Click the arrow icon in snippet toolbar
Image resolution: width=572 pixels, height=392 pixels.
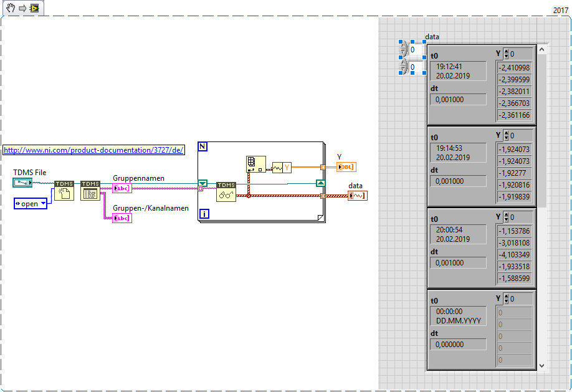pyautogui.click(x=22, y=8)
